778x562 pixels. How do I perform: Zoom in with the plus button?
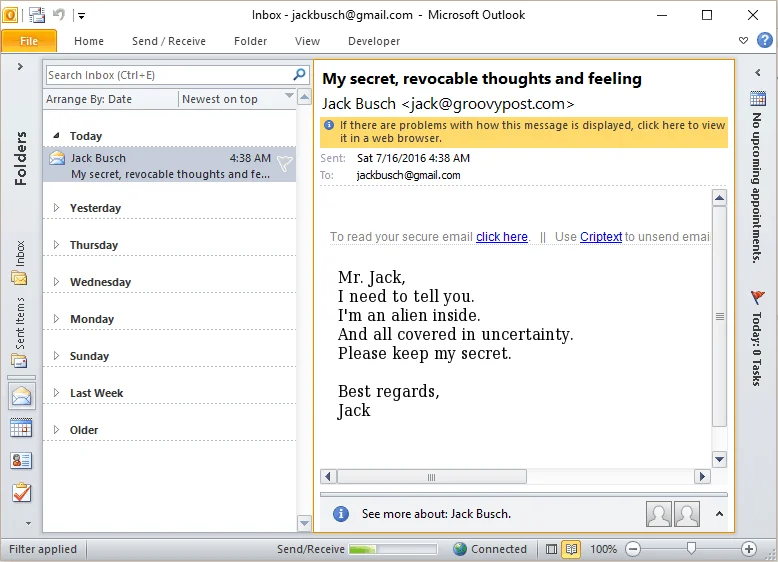(x=749, y=549)
